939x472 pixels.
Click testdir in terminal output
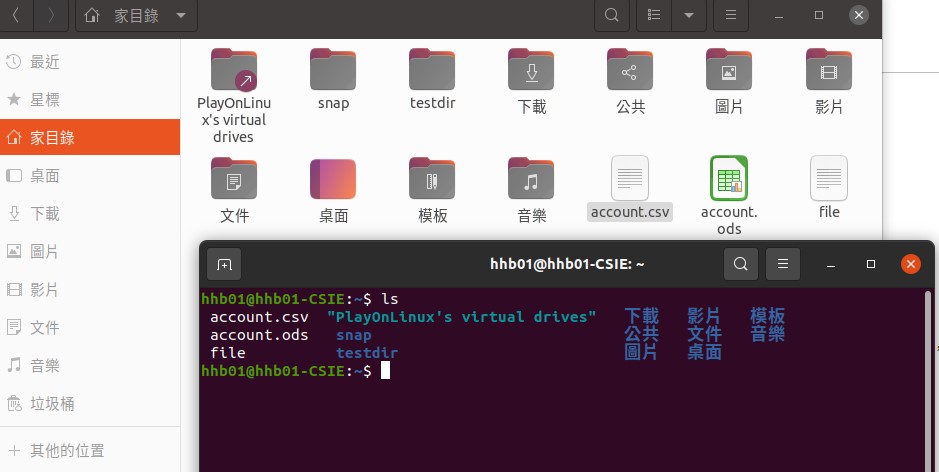(x=367, y=353)
